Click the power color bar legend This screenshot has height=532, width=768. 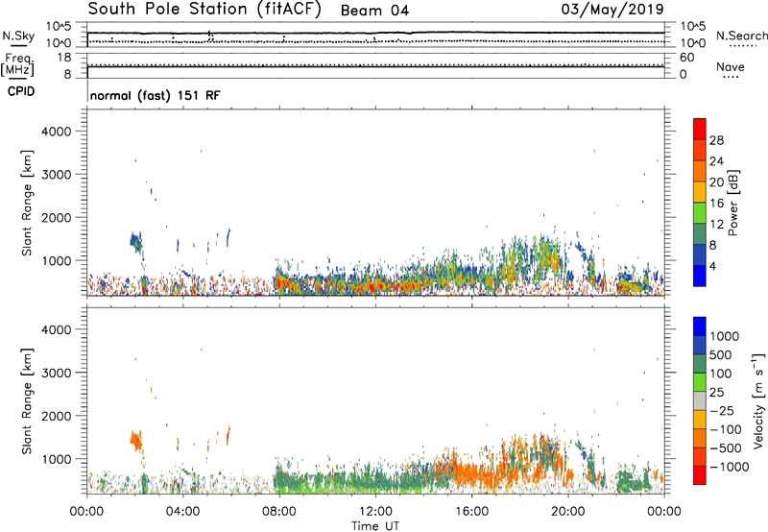pyautogui.click(x=700, y=203)
